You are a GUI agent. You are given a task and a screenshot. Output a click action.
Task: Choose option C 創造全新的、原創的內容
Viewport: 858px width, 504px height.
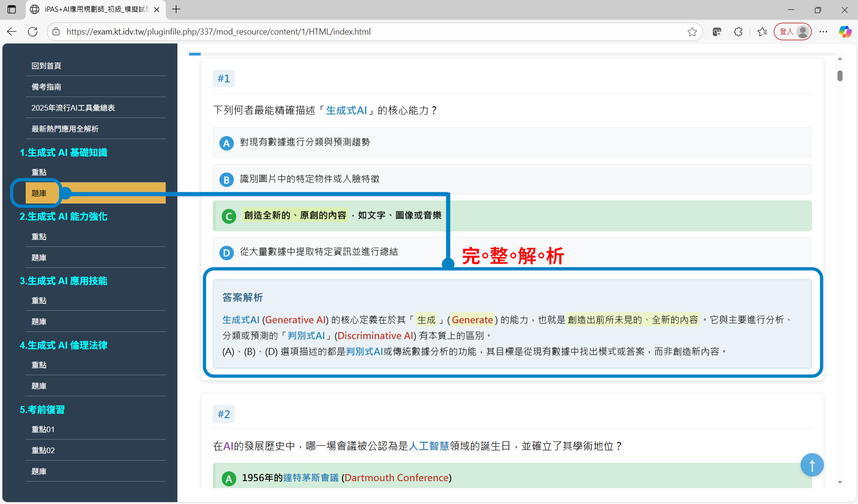512,216
